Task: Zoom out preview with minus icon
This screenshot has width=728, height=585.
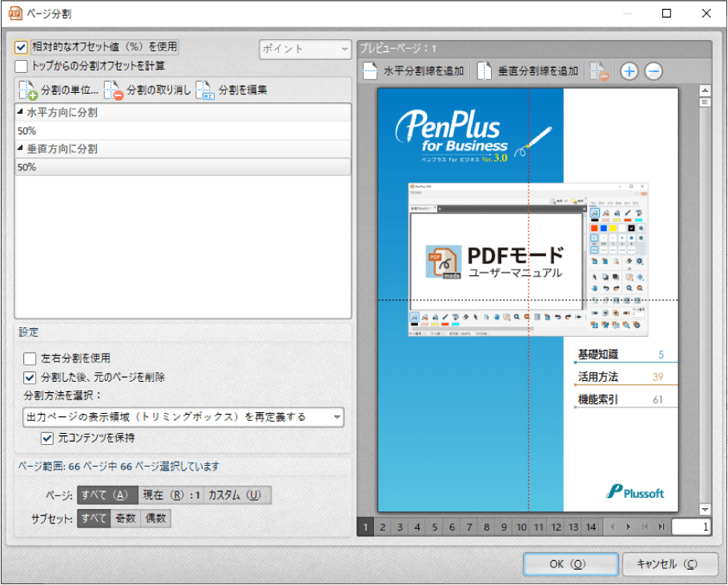Action: click(x=654, y=71)
